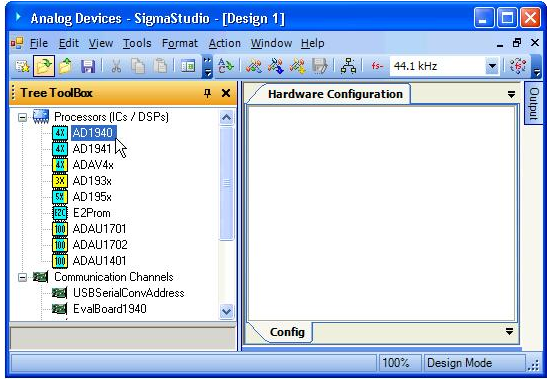
Task: Click the red circular fs icon at toolbar end
Action: (518, 66)
